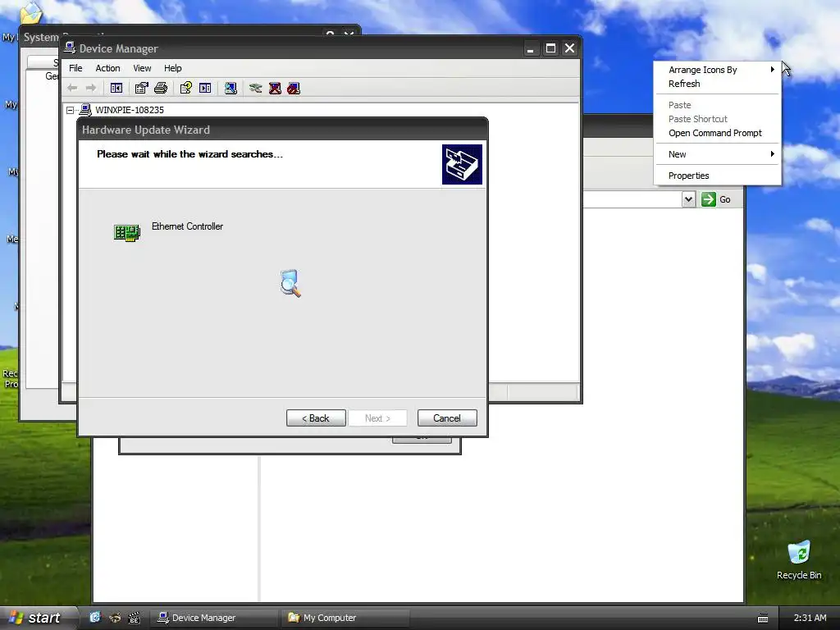Click the Ethernet Controller text label

click(x=188, y=226)
